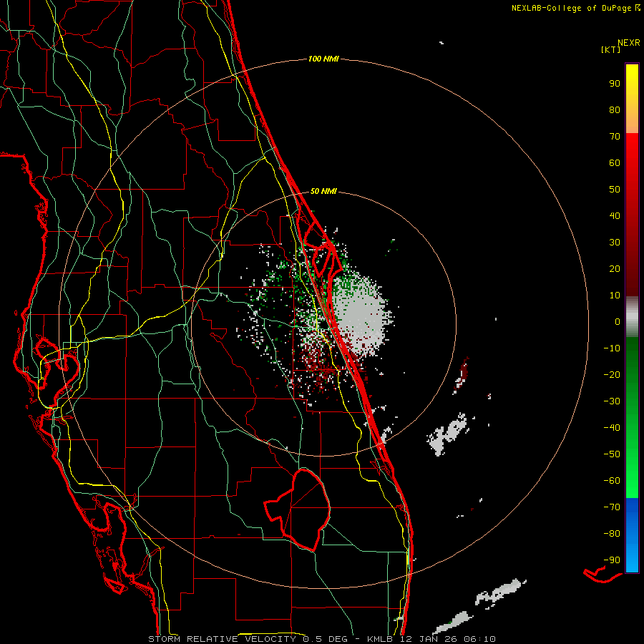Screen dimensions: 644x644
Task: Click the 70 tick label on the colorbar
Action: point(615,137)
